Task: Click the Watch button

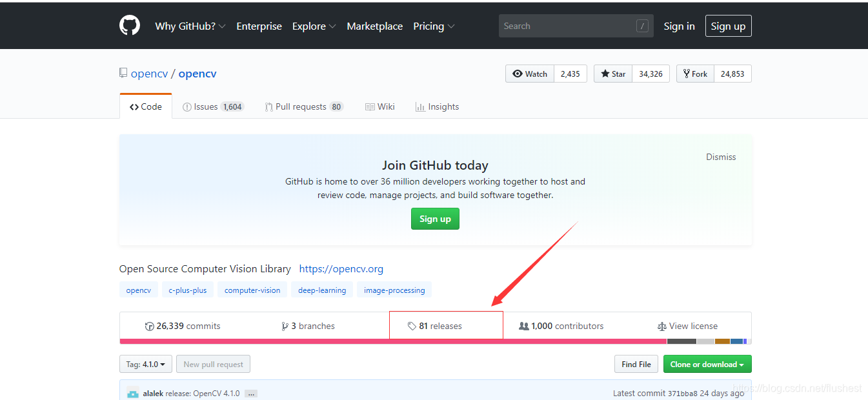Action: coord(530,74)
